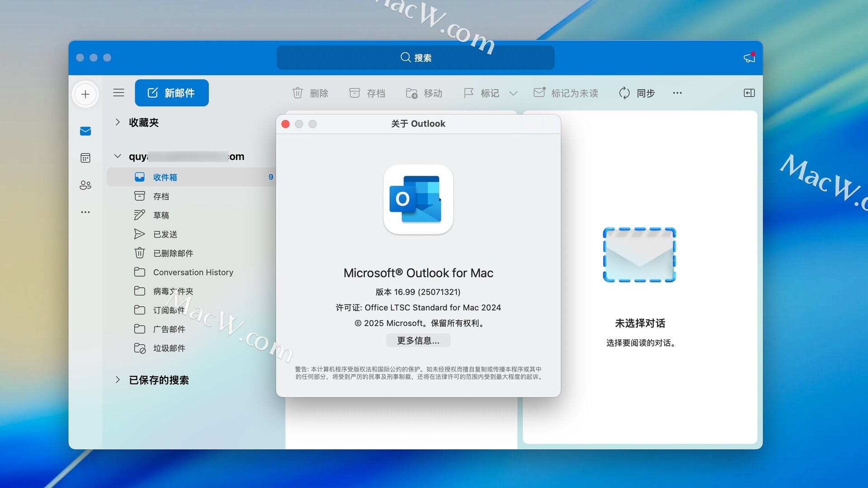
Task: Click the inbox unread count 9
Action: (271, 177)
